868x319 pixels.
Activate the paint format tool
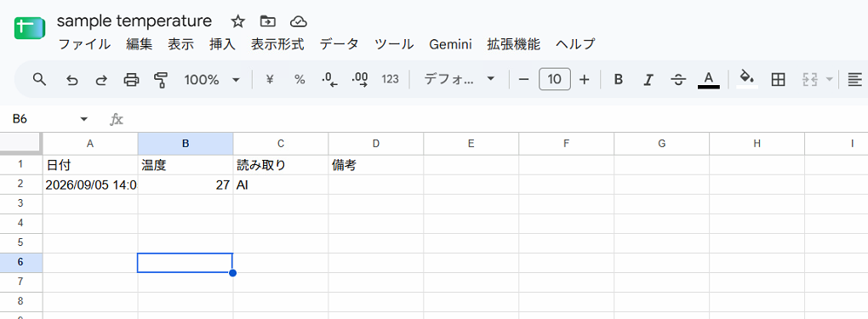161,80
